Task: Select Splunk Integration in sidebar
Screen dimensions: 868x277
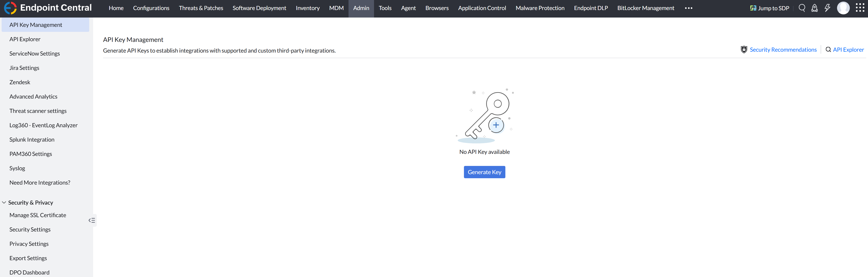Action: pyautogui.click(x=32, y=140)
